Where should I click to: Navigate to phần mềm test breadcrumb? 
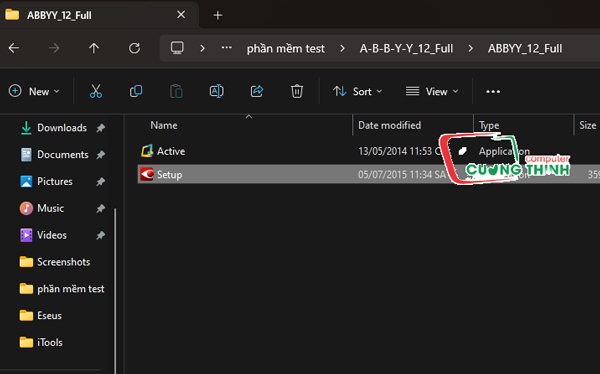coord(285,49)
